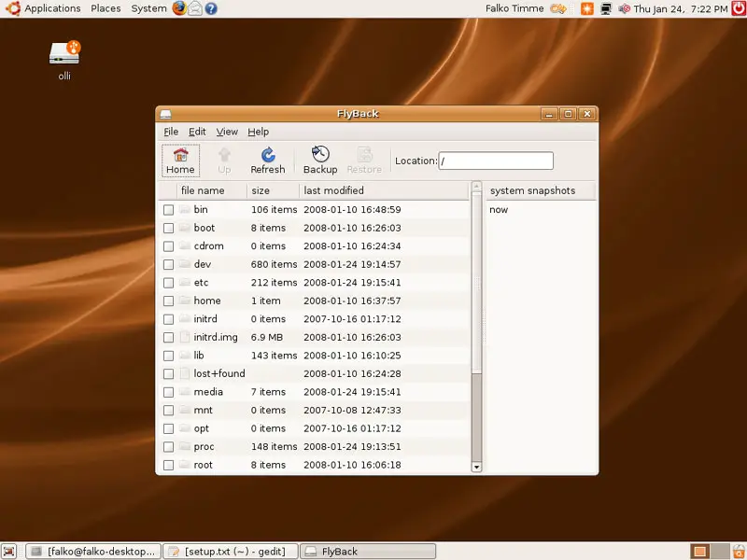
Task: Tick the cdrom row checkbox
Action: (x=168, y=246)
